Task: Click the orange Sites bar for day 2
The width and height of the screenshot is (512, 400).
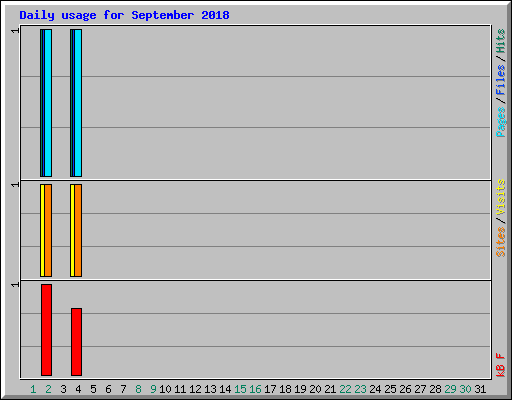Action: click(x=48, y=230)
